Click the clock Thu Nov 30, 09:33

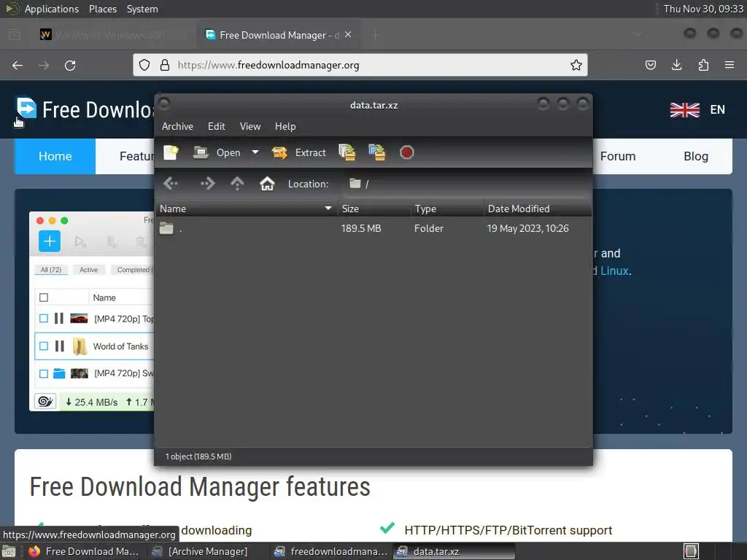coord(703,9)
